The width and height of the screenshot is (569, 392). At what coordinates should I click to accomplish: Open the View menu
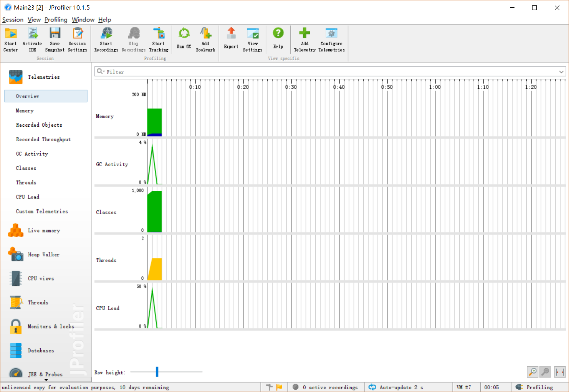pyautogui.click(x=34, y=20)
